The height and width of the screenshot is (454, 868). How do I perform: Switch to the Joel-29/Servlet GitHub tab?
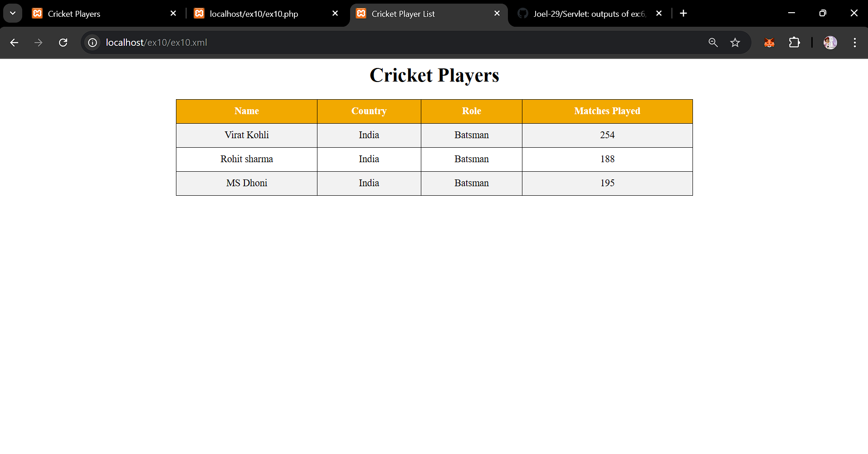(x=585, y=14)
